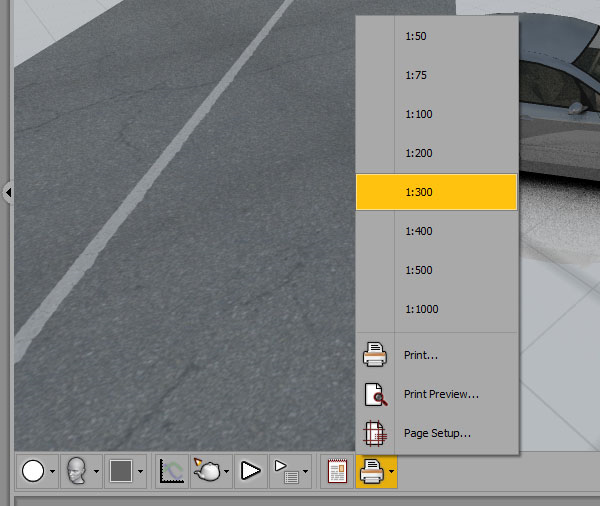Open the white sphere dropdown arrow
Viewport: 600px width, 506px height.
[52, 472]
